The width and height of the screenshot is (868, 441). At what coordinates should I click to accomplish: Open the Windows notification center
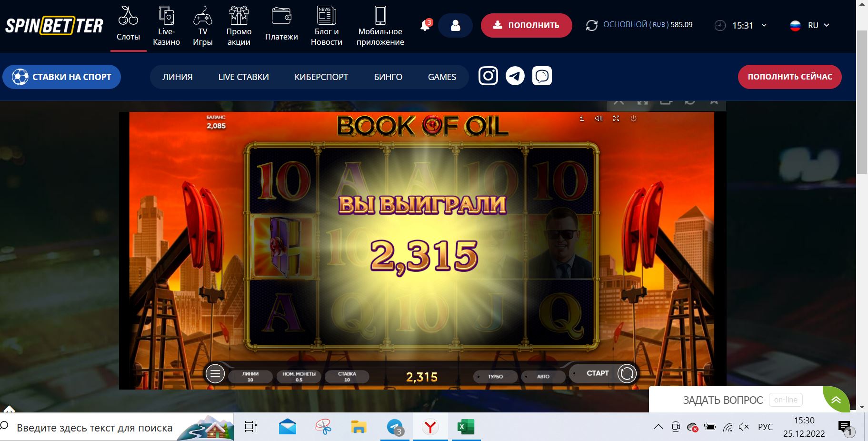click(x=846, y=427)
